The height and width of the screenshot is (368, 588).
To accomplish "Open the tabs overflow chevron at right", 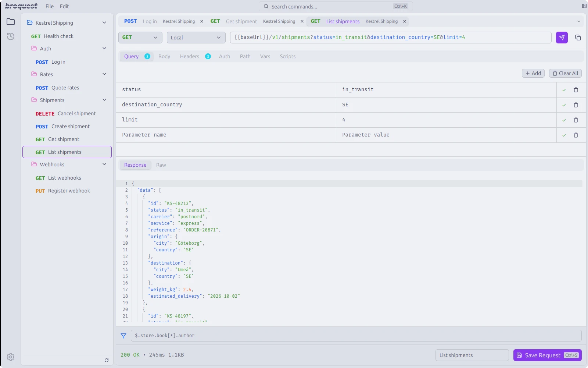I will pyautogui.click(x=579, y=21).
